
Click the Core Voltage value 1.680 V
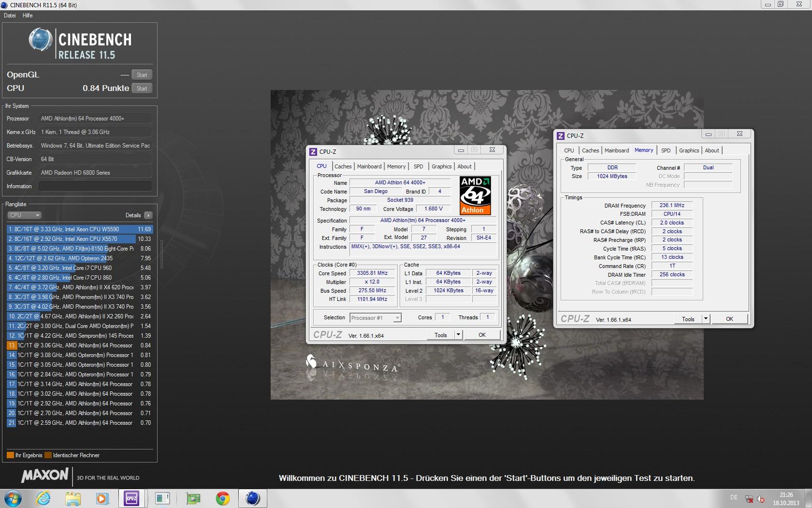tap(434, 209)
